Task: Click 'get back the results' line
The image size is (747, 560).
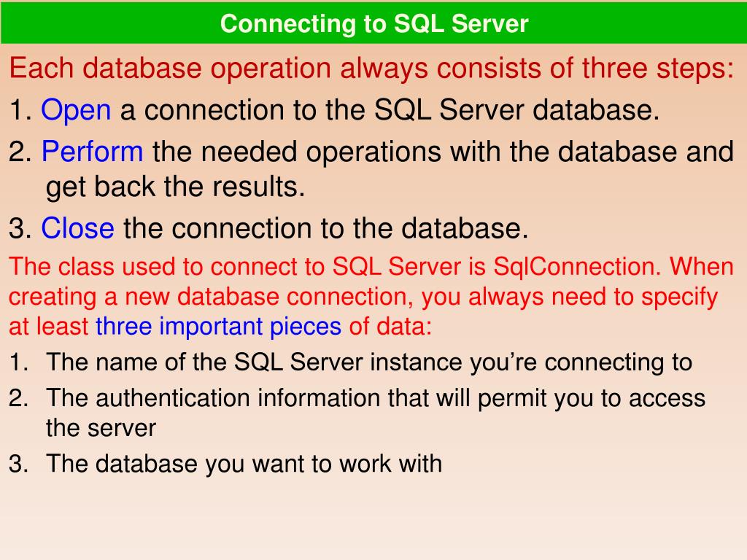Action: 175,187
